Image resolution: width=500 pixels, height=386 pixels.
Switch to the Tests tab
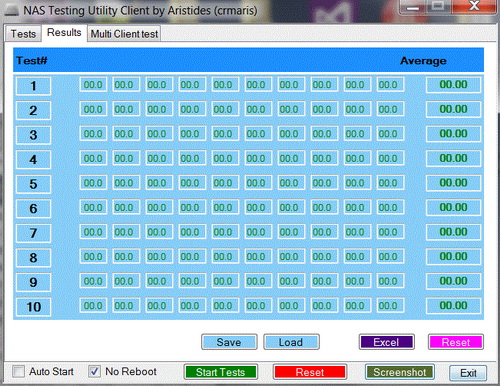pos(23,34)
